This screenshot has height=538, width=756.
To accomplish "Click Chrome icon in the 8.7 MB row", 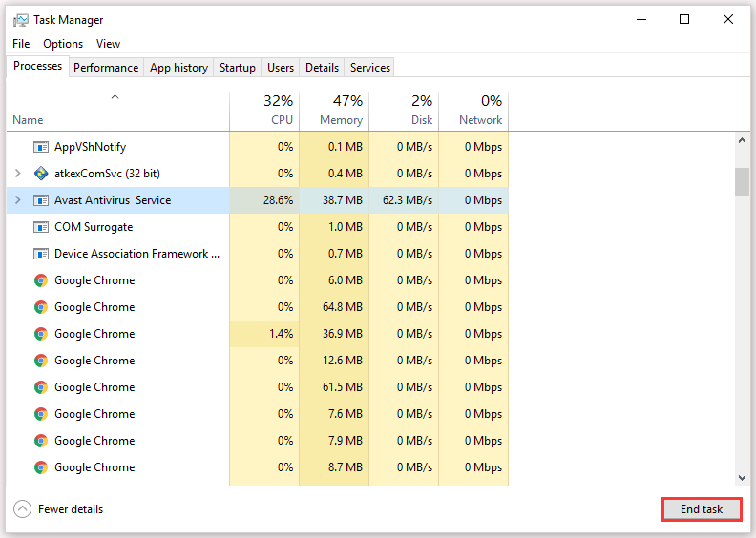I will (41, 467).
